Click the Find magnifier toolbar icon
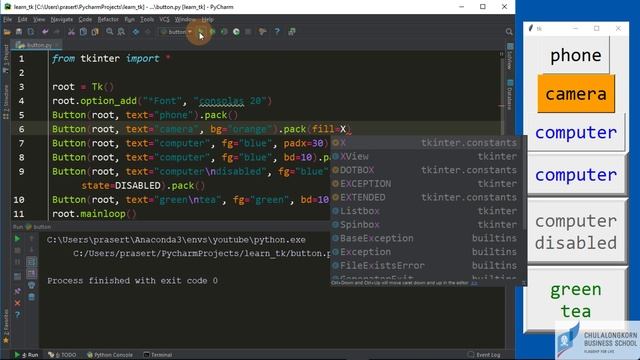640x360 pixels. click(x=109, y=32)
